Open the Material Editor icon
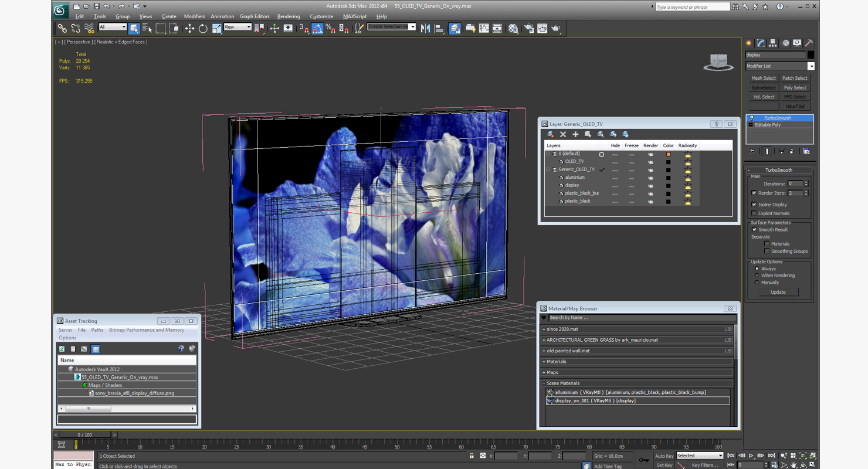The height and width of the screenshot is (469, 868). [513, 28]
